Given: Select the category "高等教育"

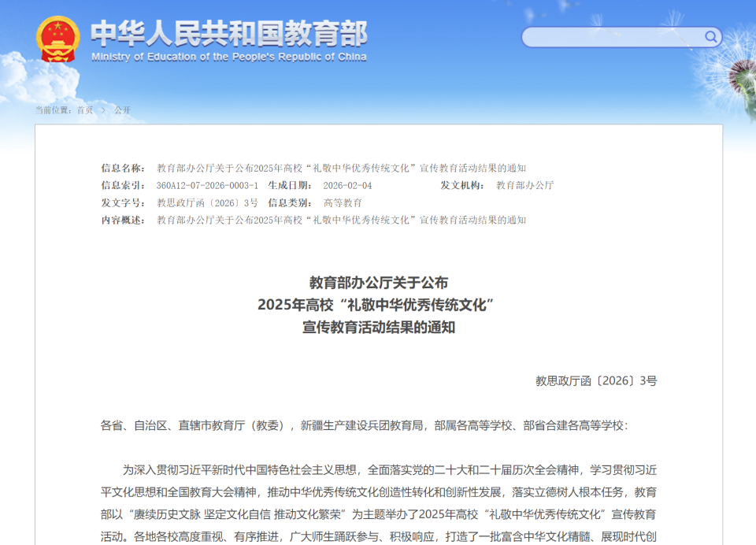Looking at the screenshot, I should pos(344,203).
